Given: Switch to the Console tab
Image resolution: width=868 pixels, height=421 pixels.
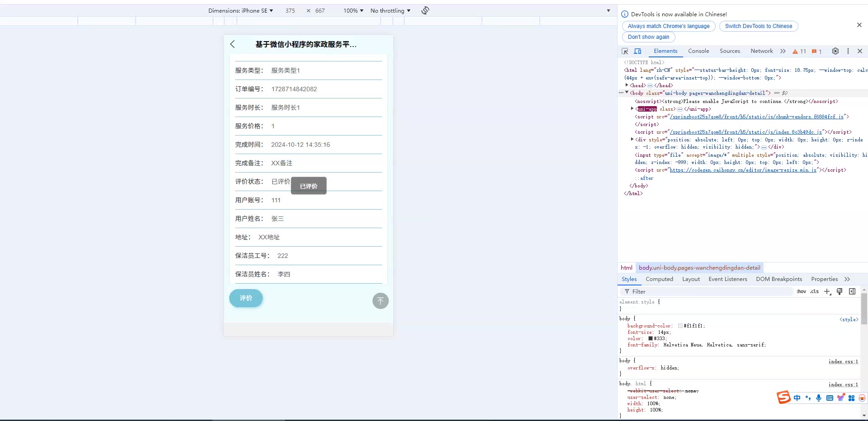Looking at the screenshot, I should (x=698, y=51).
